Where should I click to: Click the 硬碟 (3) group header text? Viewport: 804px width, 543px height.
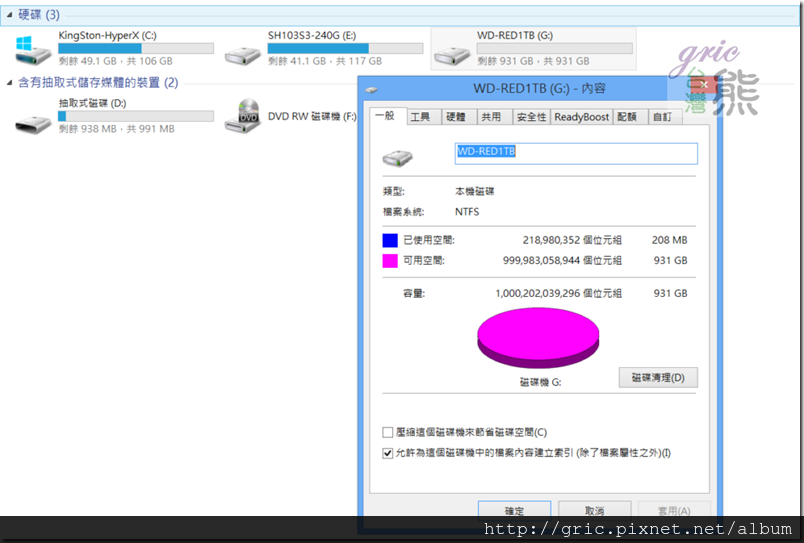(x=39, y=15)
